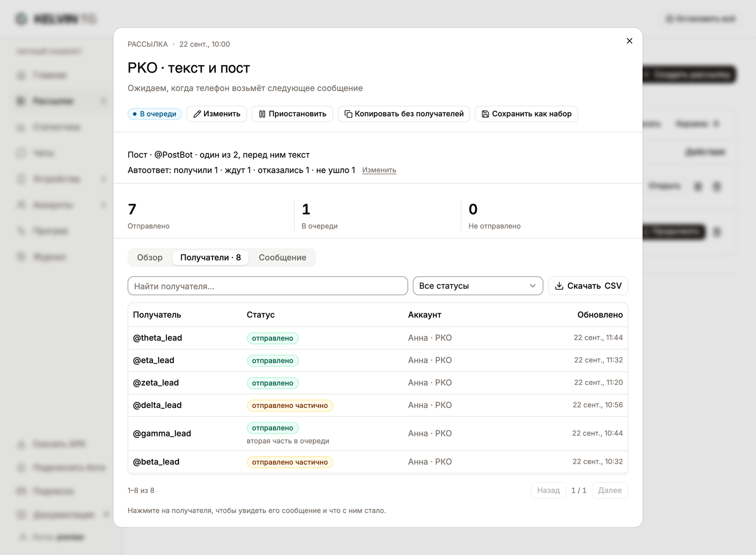Open the Изменить link beside Автоответ
Viewport: 756px width, 555px height.
pyautogui.click(x=379, y=170)
